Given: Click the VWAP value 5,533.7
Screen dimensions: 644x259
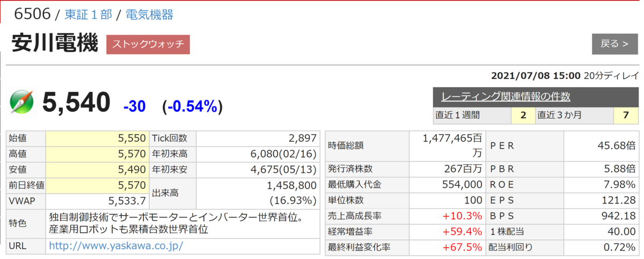Looking at the screenshot, I should [128, 201].
